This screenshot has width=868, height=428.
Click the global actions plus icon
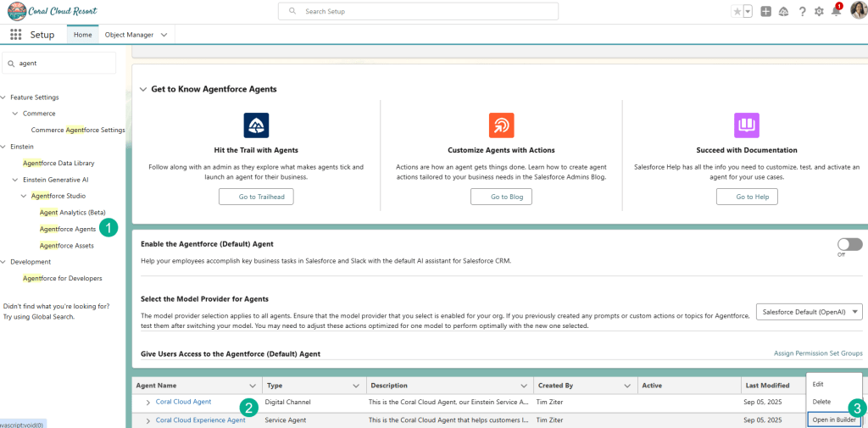click(x=766, y=12)
